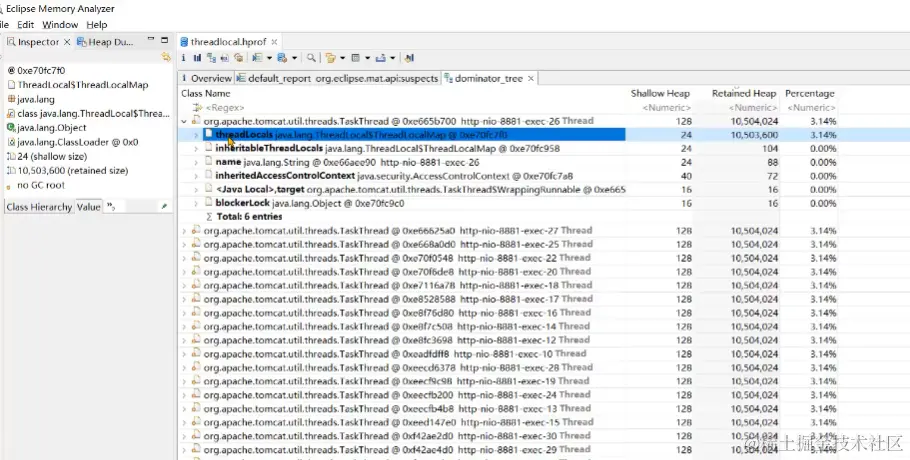
Task: Expand the threadLocals ThreadLocalMap row
Action: tap(196, 135)
